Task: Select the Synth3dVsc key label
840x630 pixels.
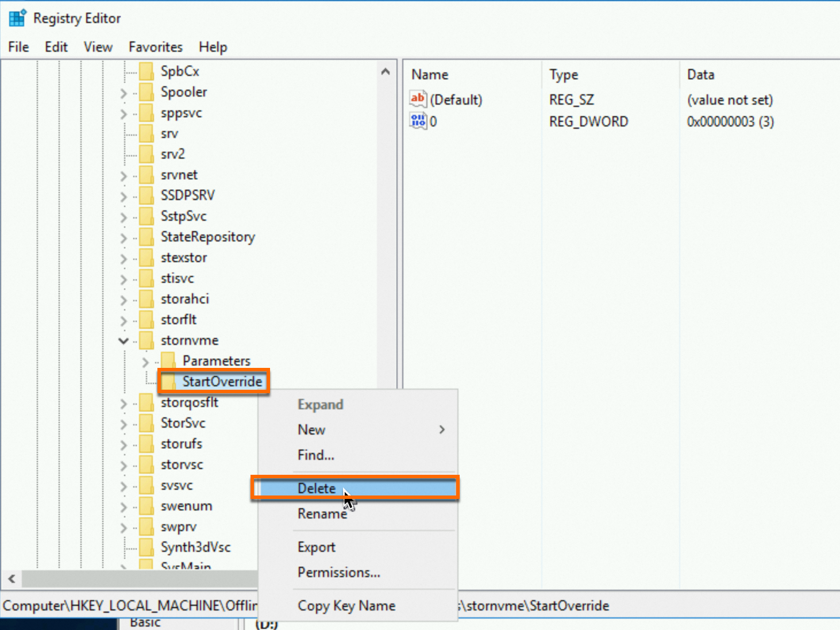Action: (x=195, y=547)
